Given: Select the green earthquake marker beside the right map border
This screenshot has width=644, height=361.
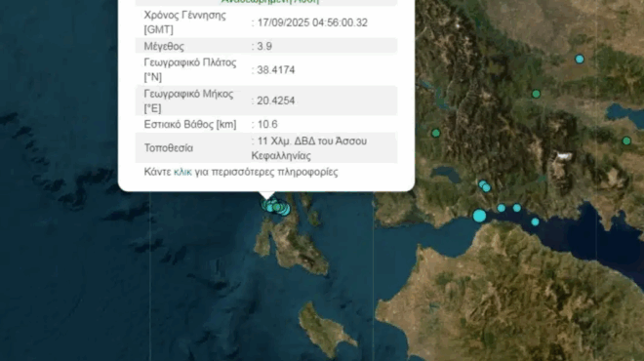Looking at the screenshot, I should tap(626, 140).
